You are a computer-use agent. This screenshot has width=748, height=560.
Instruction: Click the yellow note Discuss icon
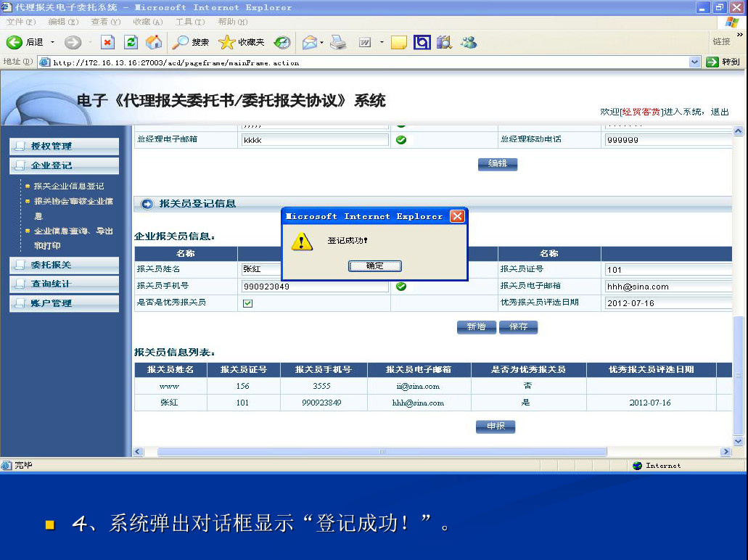pyautogui.click(x=399, y=43)
